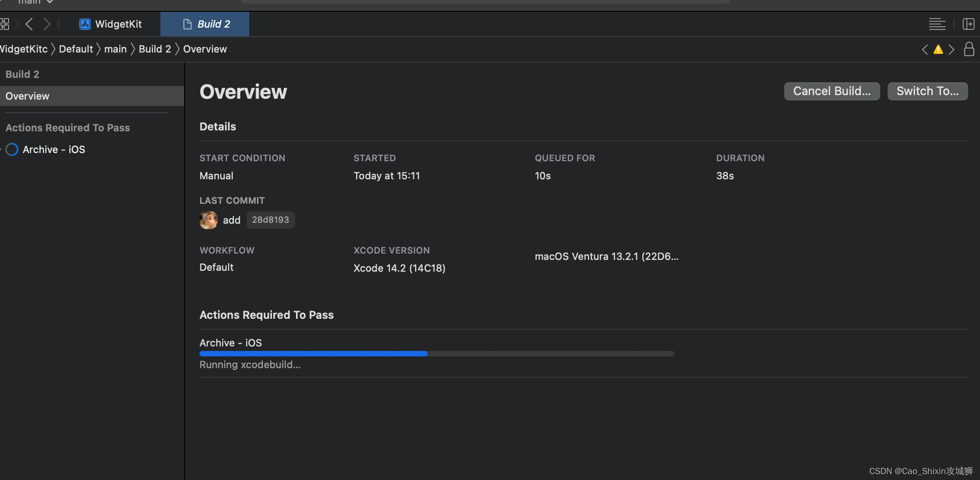Jump to next issue arrow

(951, 49)
